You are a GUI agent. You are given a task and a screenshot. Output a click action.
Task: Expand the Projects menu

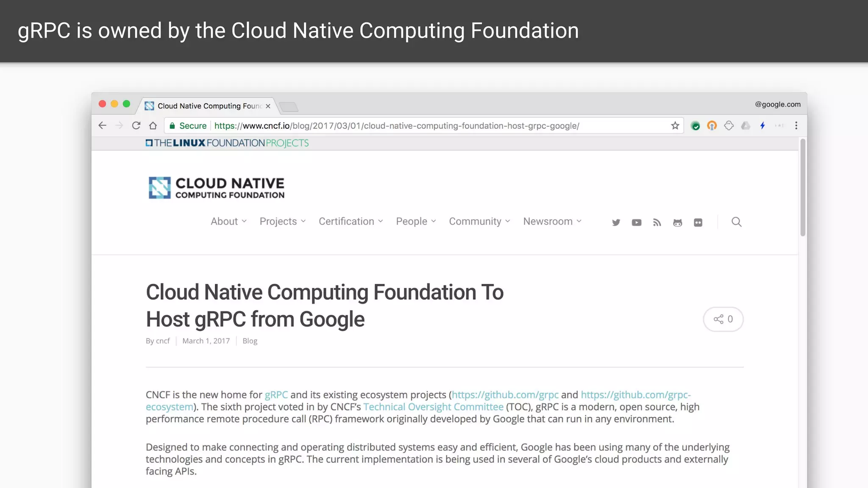[x=283, y=222]
